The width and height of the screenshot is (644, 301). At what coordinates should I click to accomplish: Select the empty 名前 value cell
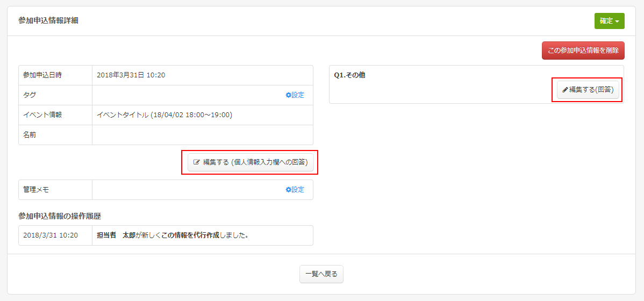202,135
